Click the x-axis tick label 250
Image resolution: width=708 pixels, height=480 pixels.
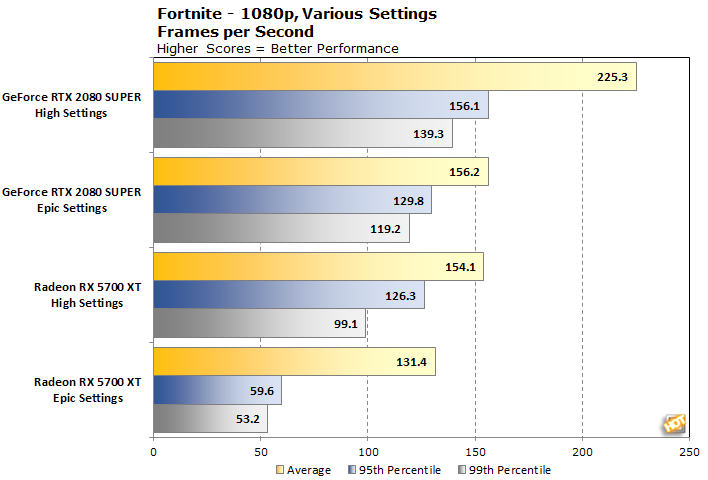click(x=689, y=452)
